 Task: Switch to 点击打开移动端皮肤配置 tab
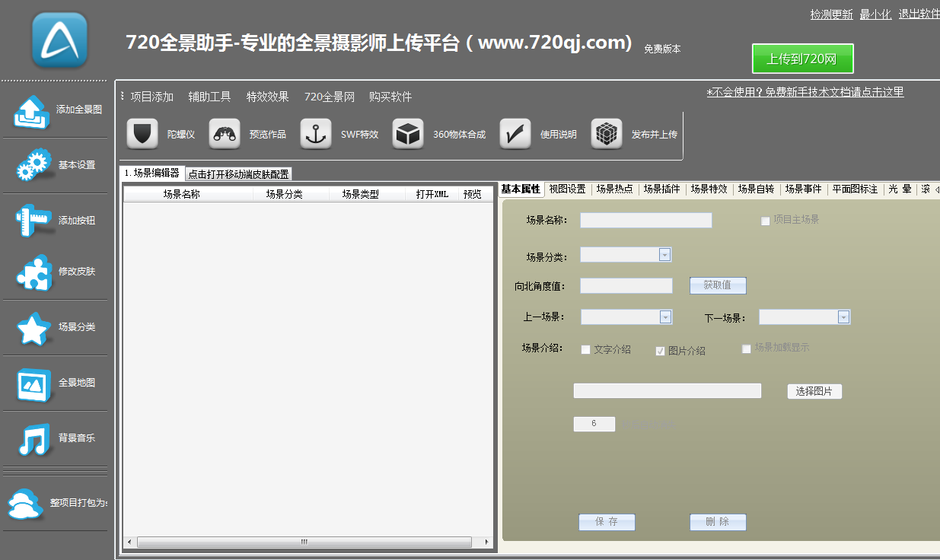(238, 173)
